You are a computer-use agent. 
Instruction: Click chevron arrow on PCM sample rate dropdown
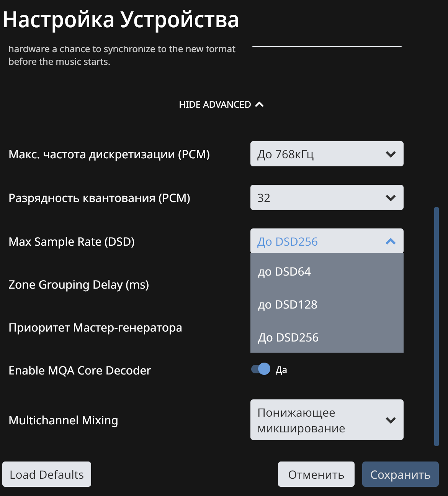(391, 154)
